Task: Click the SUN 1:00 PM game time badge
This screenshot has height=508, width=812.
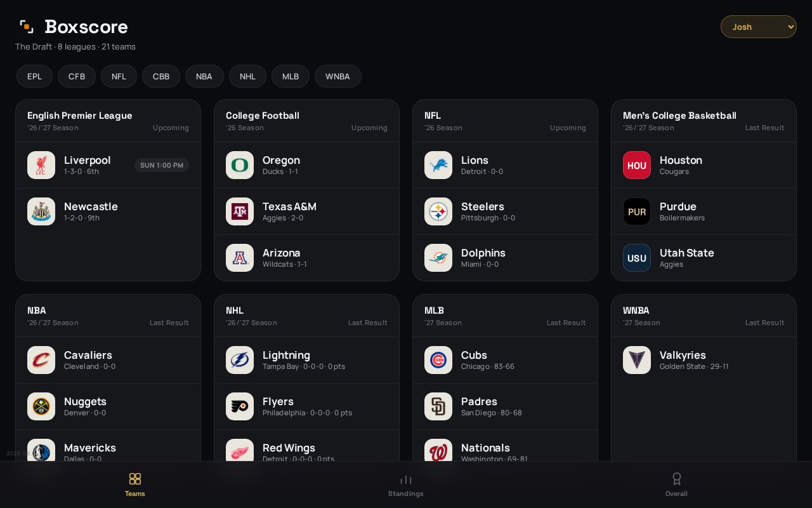Action: click(162, 165)
